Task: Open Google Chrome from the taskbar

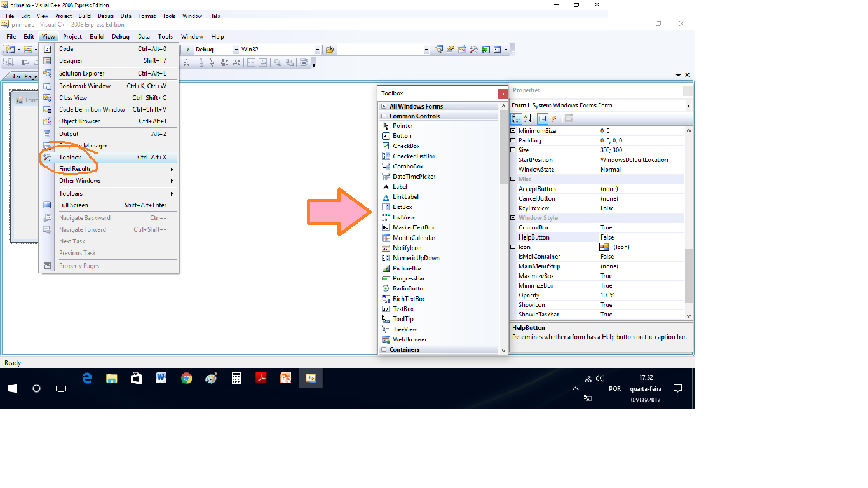Action: point(186,378)
